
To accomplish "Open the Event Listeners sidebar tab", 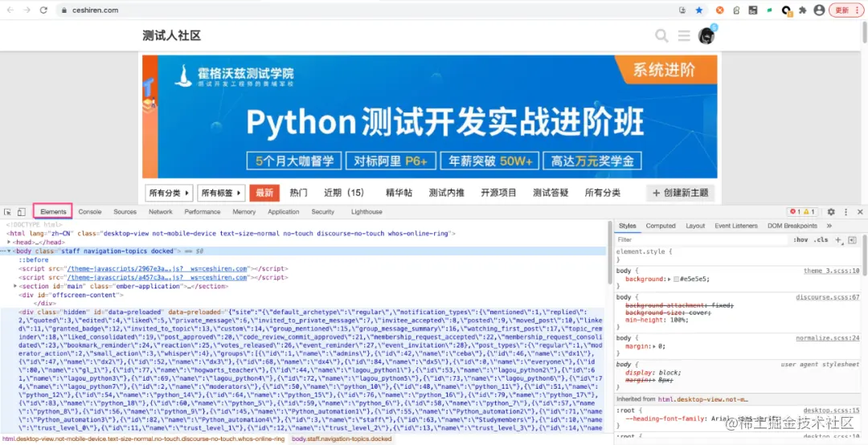I will (736, 226).
